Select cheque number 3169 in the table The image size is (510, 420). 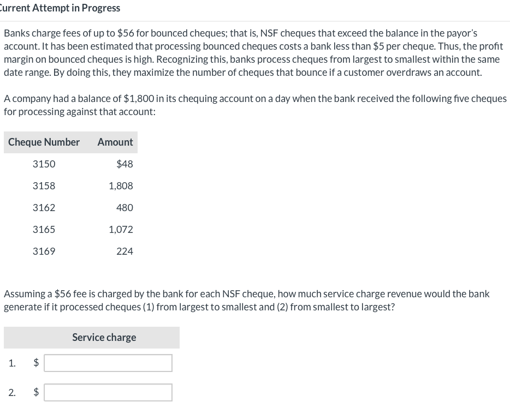[44, 251]
